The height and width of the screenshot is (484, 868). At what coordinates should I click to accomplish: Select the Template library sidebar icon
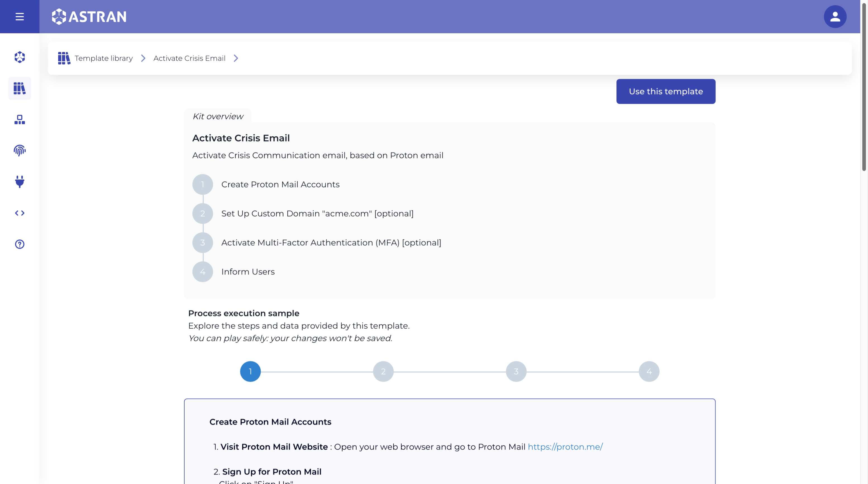20,88
